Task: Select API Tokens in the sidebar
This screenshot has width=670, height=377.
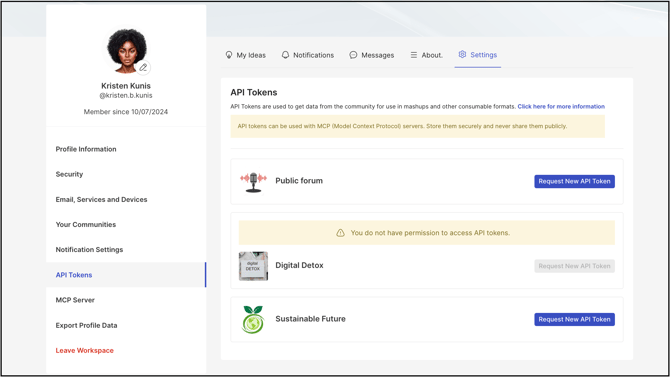Action: pyautogui.click(x=126, y=275)
